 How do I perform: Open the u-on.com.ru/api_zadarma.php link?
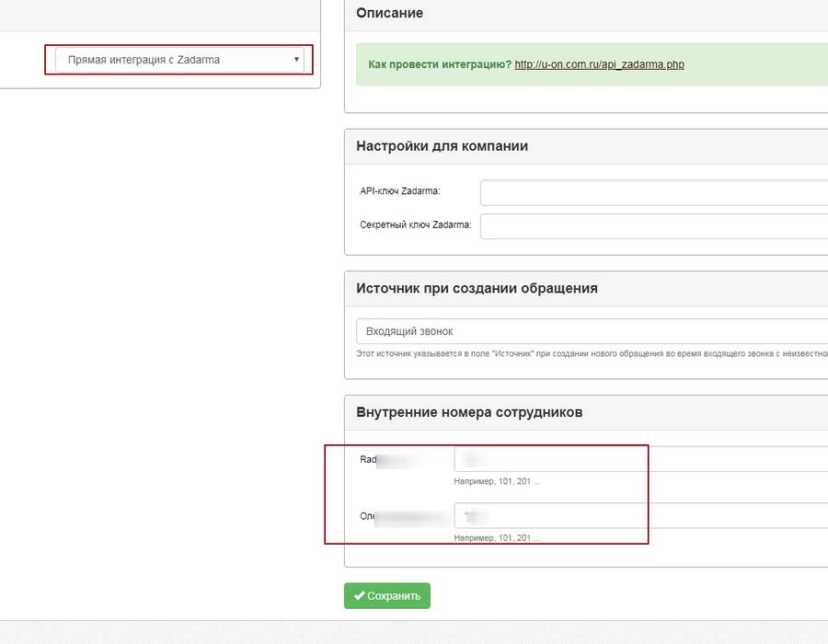coord(599,64)
